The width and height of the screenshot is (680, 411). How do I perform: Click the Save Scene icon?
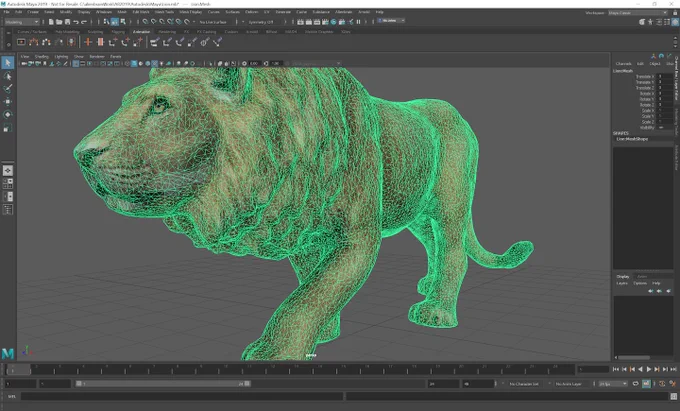[x=67, y=22]
